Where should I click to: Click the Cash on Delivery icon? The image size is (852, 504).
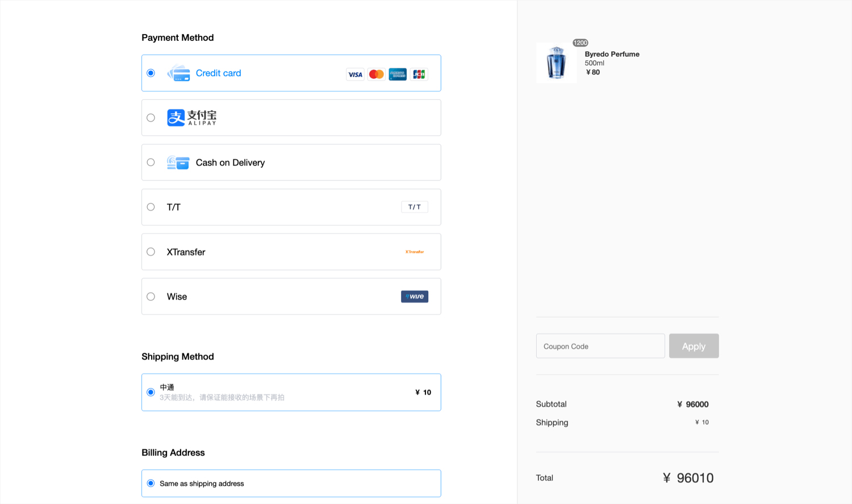[x=178, y=163]
